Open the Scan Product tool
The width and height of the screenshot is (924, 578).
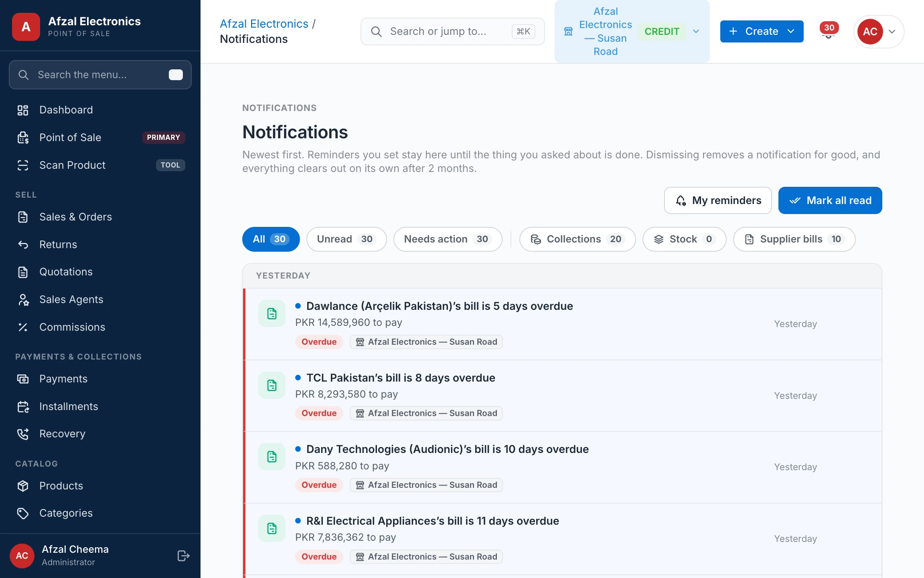100,165
